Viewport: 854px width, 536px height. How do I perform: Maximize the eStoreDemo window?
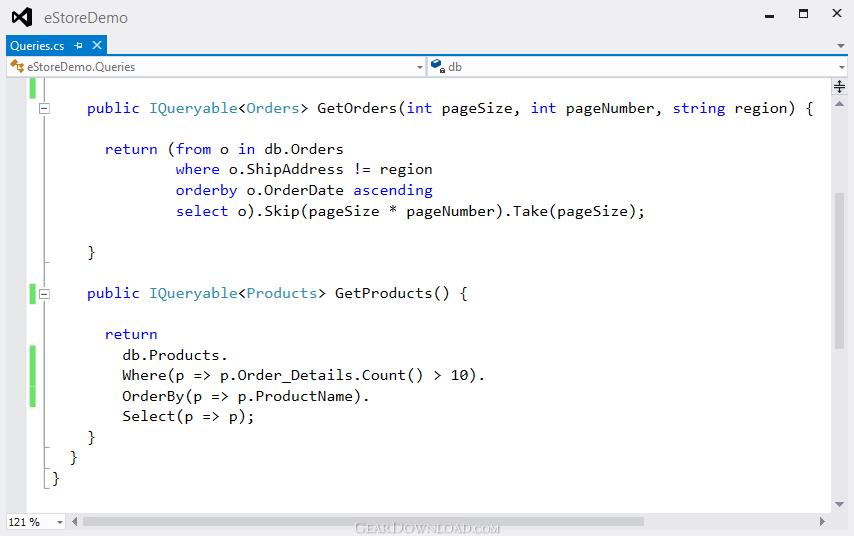click(x=803, y=14)
